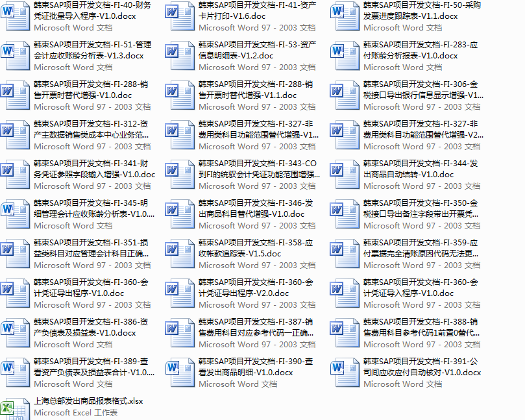Click file name FI-344-发出商品自动结转-V1.0.doc

click(x=421, y=169)
